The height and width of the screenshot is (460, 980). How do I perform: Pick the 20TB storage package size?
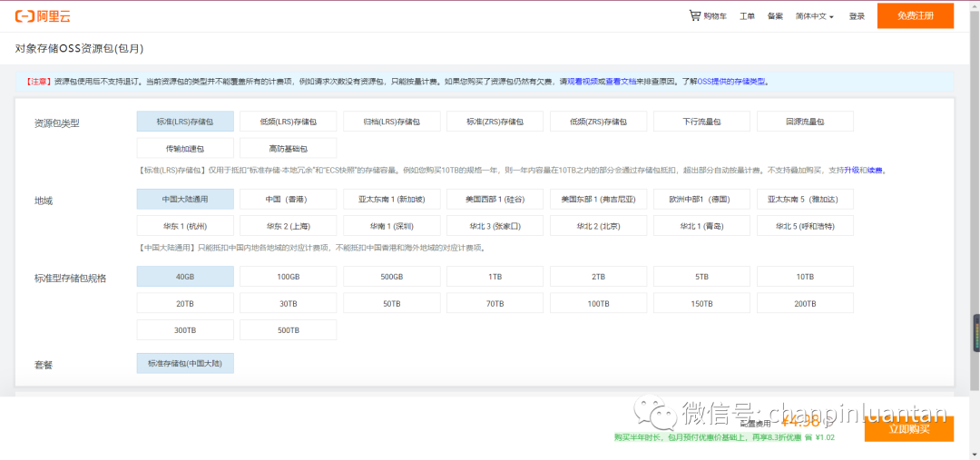pos(185,303)
